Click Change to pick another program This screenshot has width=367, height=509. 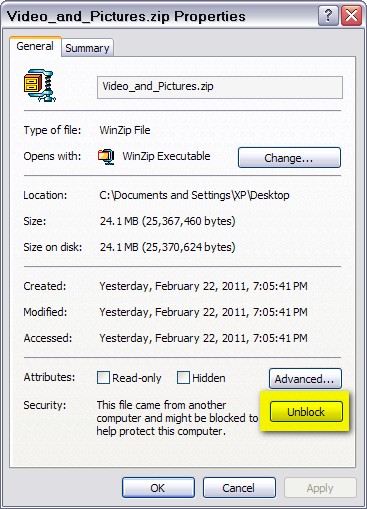tap(289, 158)
